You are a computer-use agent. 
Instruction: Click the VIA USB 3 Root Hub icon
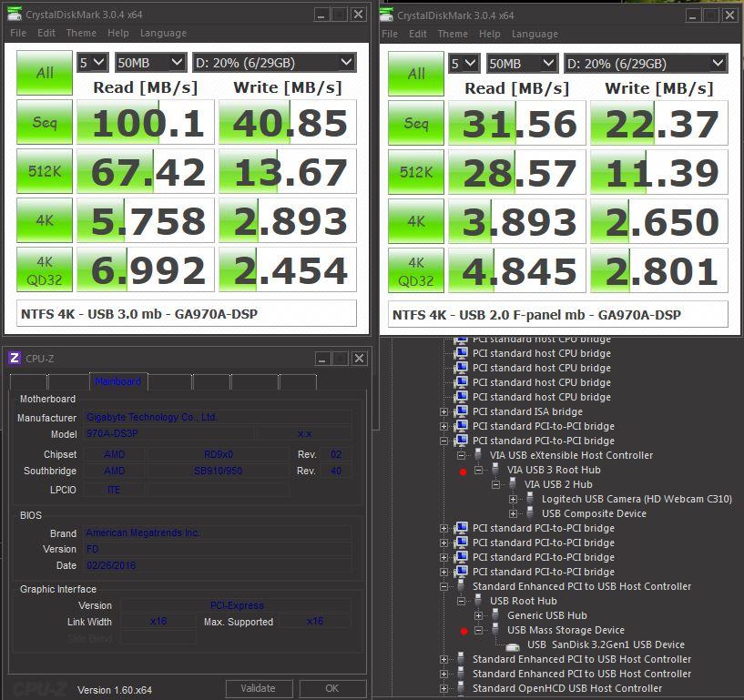(x=495, y=470)
